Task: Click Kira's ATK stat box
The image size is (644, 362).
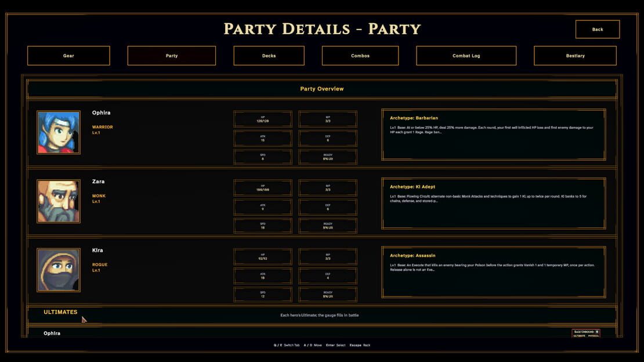Action: (263, 276)
